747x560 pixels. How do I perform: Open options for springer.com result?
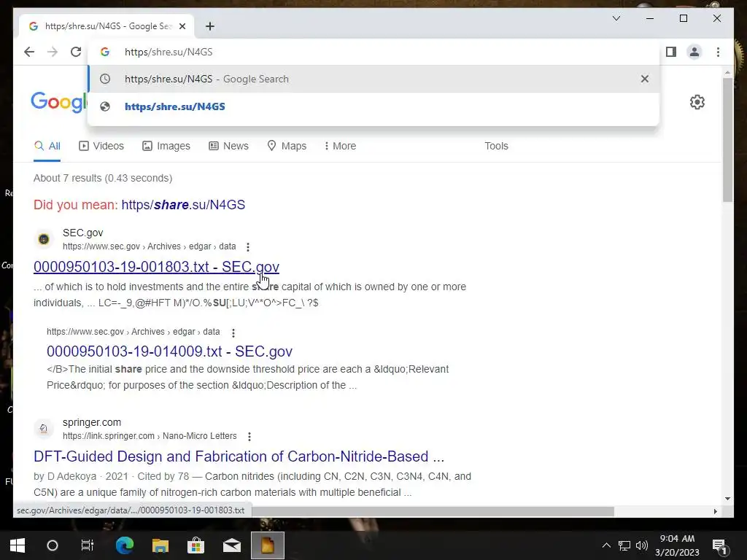coord(249,436)
